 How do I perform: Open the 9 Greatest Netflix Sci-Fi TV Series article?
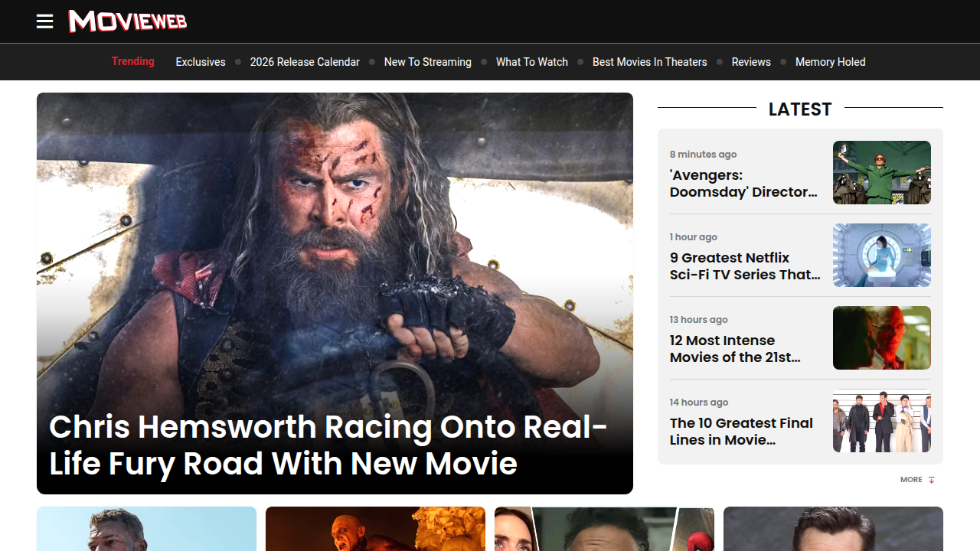[745, 266]
